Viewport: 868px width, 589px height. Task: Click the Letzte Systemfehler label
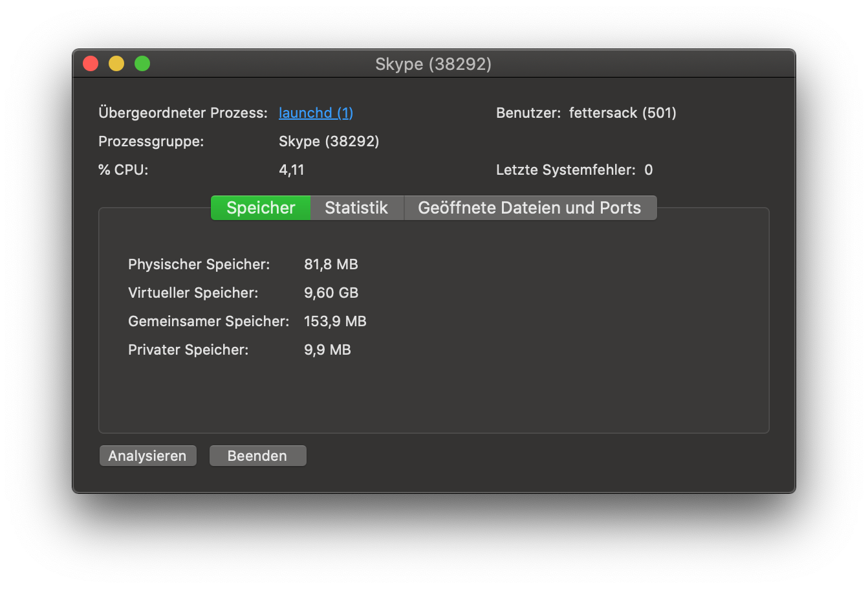(566, 170)
